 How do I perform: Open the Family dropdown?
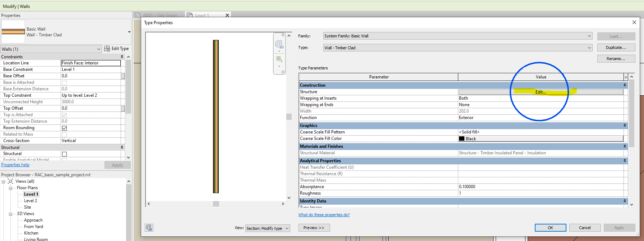[x=589, y=36]
